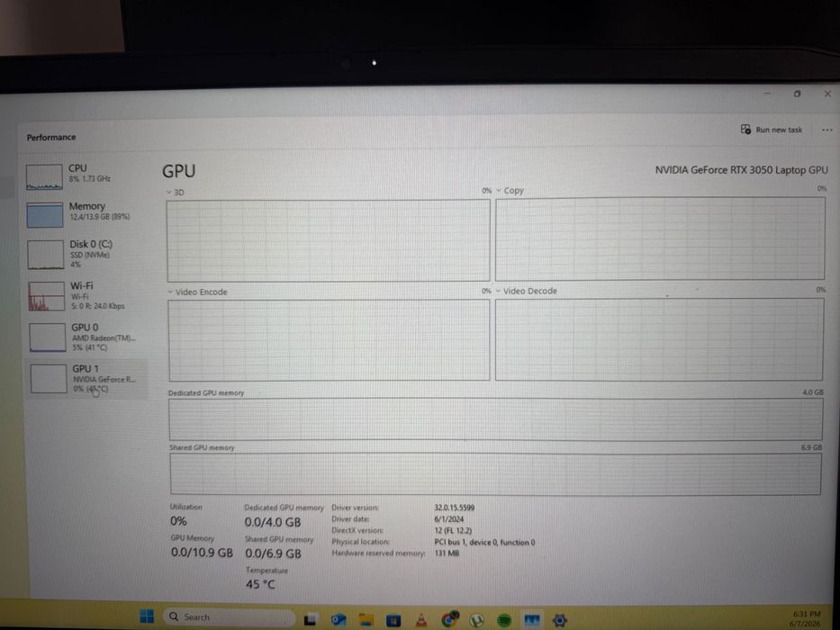Open the Memory performance entry
840x630 pixels.
[86, 214]
